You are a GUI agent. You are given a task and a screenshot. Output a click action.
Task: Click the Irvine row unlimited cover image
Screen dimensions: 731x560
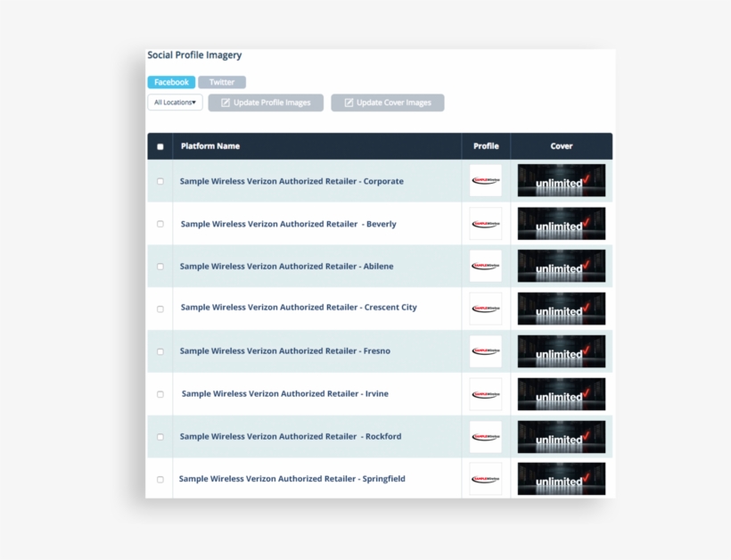tap(562, 394)
